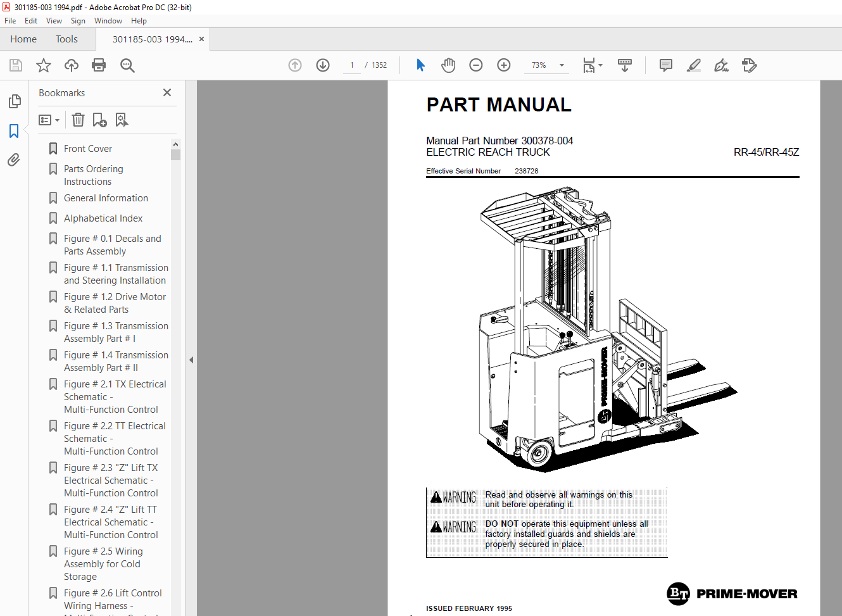Image resolution: width=842 pixels, height=616 pixels.
Task: Activate the Hand pan tool
Action: (448, 65)
